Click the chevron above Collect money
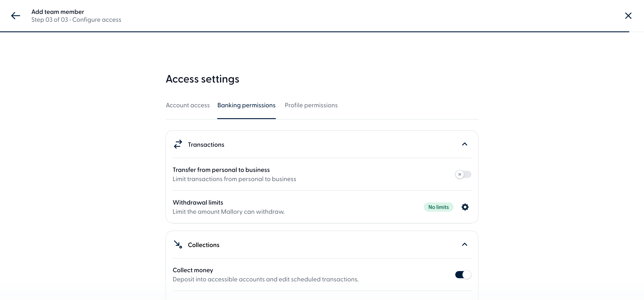This screenshot has width=644, height=300. tap(464, 244)
